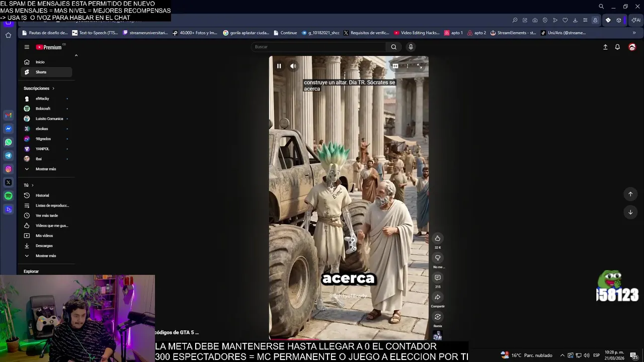Open Ver más tarde list
644x362 pixels.
pyautogui.click(x=46, y=215)
